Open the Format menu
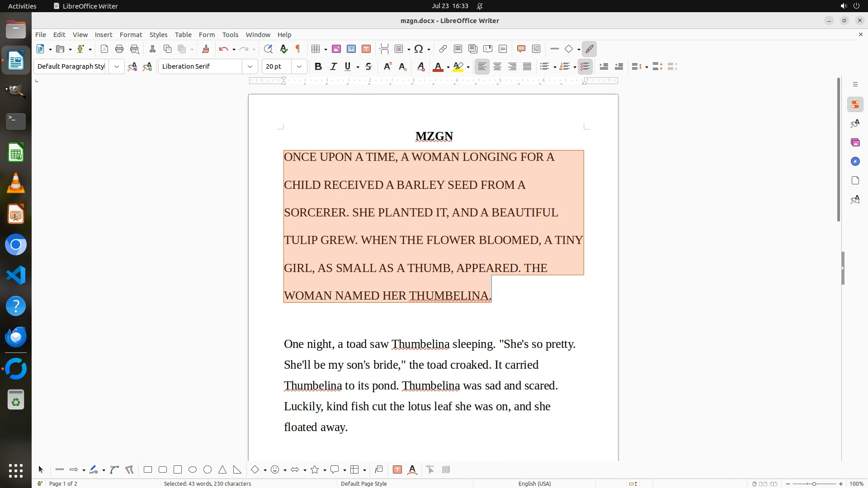This screenshot has height=488, width=868. tap(131, 34)
